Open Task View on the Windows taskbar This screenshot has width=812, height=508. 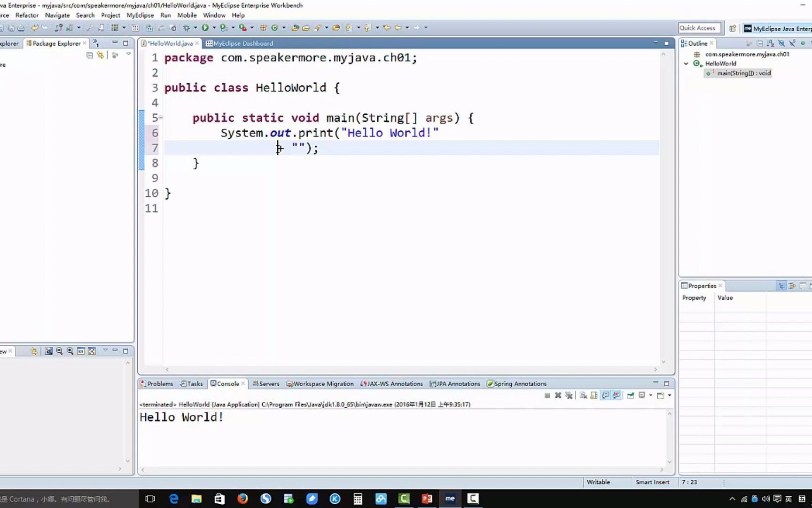(x=150, y=499)
